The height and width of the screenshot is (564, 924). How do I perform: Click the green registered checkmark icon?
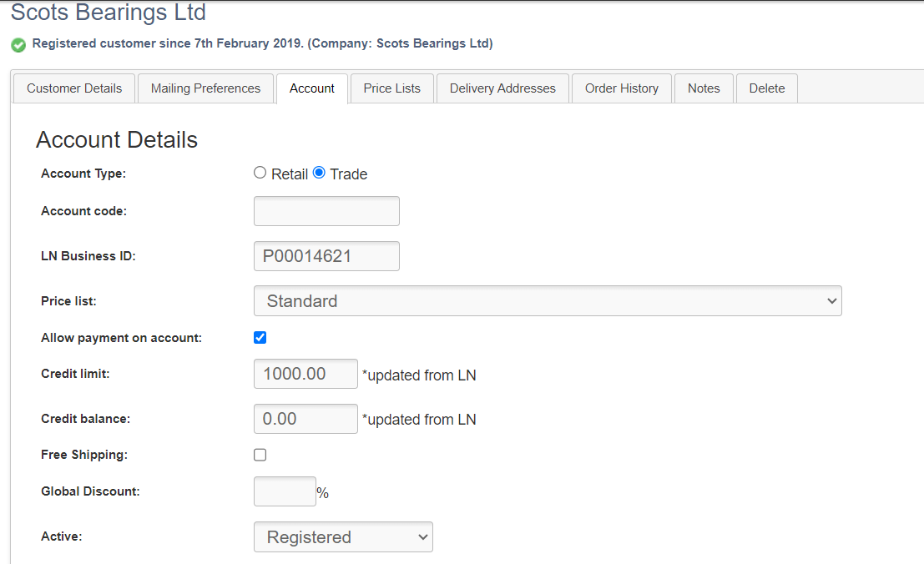pos(18,45)
